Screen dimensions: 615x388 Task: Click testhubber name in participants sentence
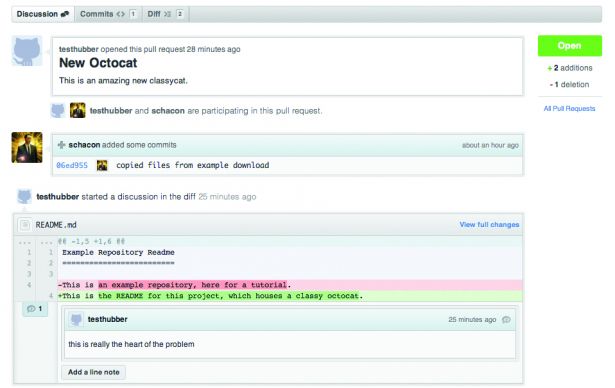pyautogui.click(x=111, y=111)
